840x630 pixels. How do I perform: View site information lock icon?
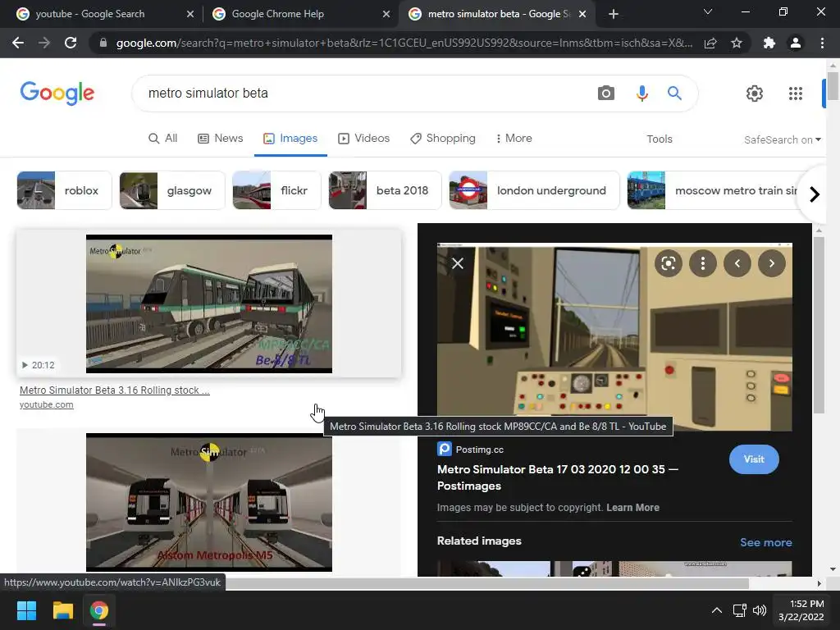click(103, 43)
